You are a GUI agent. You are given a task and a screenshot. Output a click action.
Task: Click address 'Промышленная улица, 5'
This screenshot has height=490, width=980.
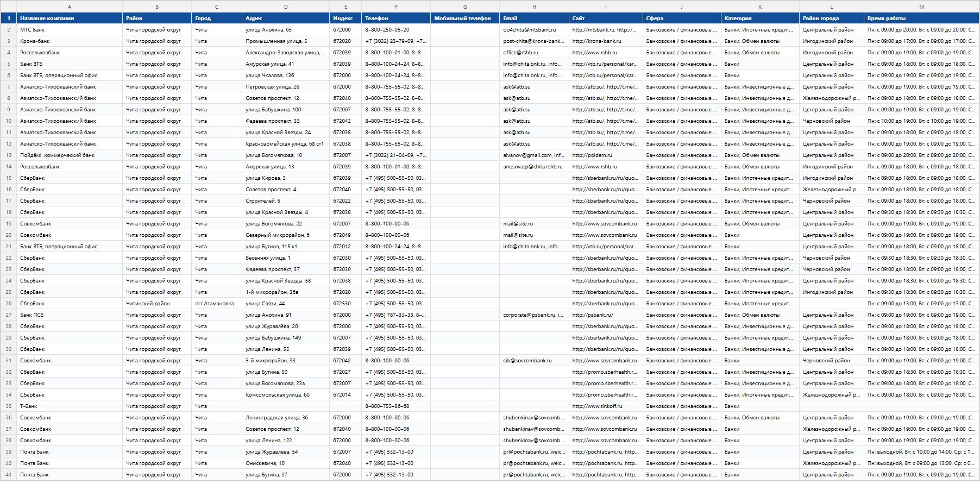pos(286,41)
